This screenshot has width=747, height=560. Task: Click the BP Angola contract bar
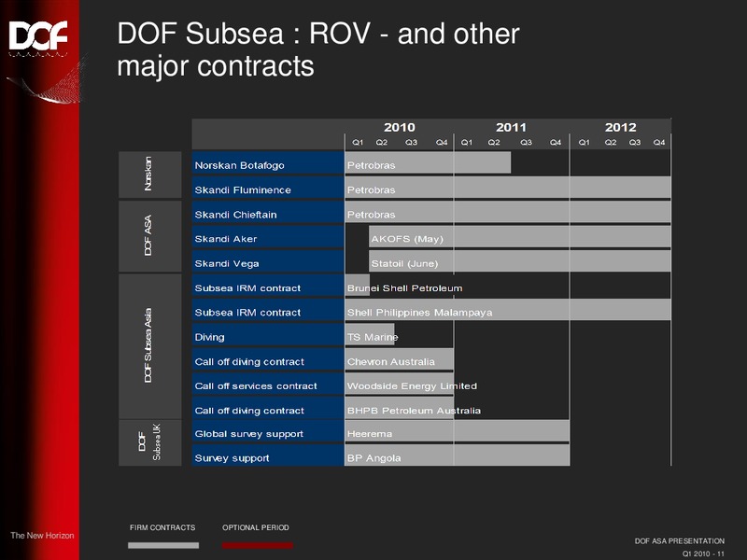pyautogui.click(x=458, y=455)
